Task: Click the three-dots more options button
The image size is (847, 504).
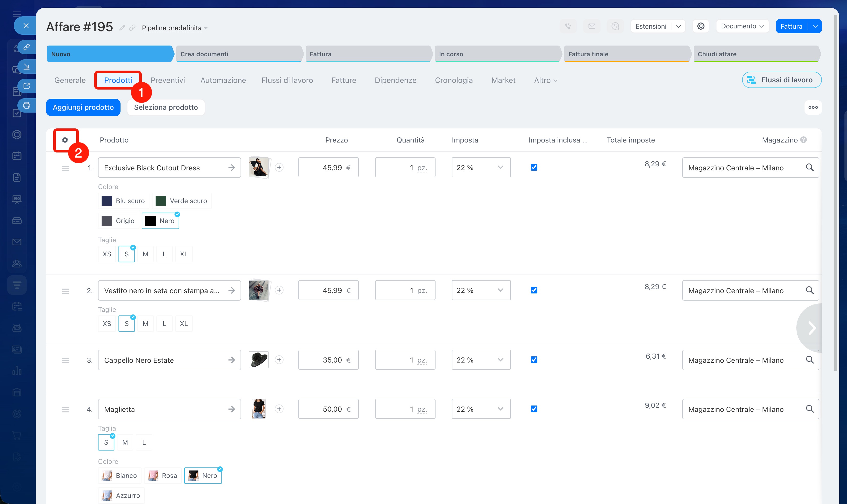Action: click(813, 107)
